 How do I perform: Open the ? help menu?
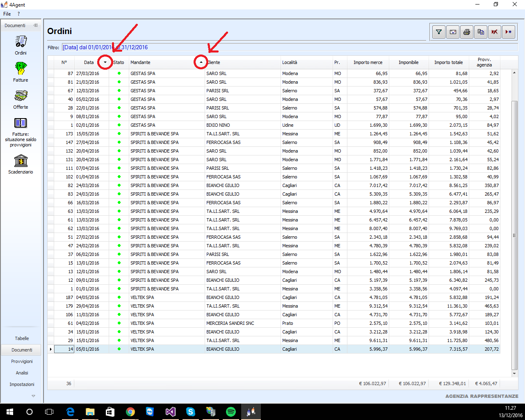tap(18, 14)
